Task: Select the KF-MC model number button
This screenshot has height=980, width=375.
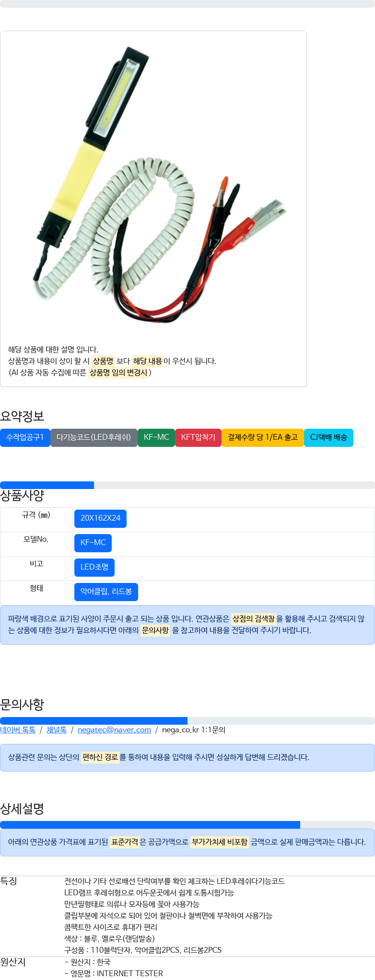Action: (x=93, y=543)
